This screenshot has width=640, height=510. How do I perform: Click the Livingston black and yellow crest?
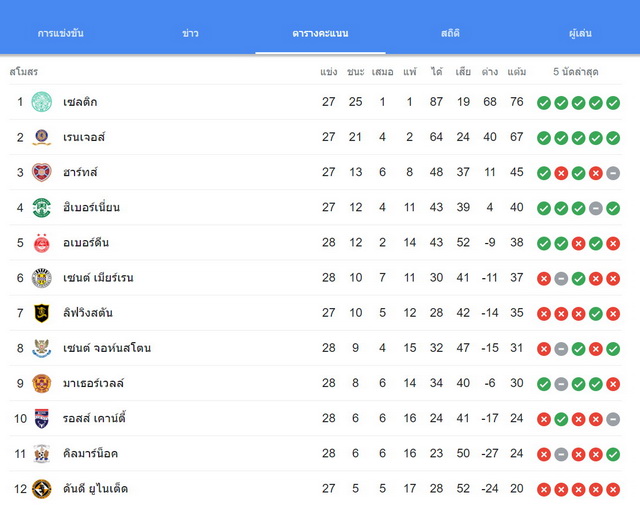(x=42, y=313)
